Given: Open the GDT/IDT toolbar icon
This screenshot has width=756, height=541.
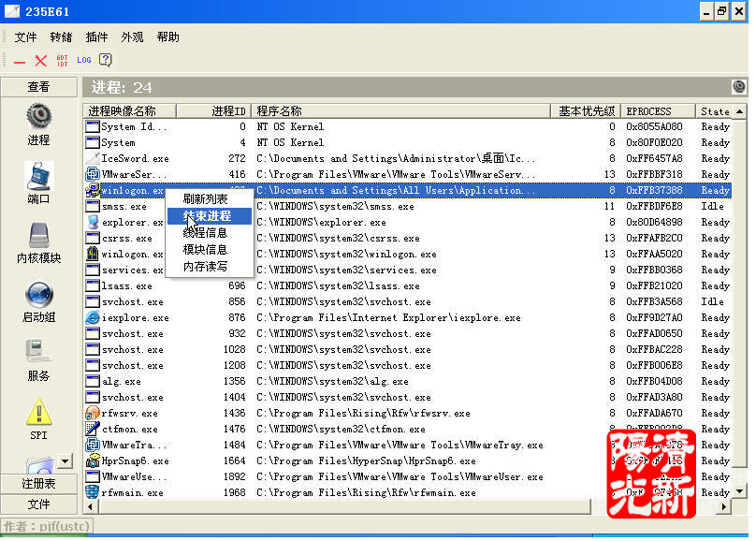Looking at the screenshot, I should coord(62,60).
